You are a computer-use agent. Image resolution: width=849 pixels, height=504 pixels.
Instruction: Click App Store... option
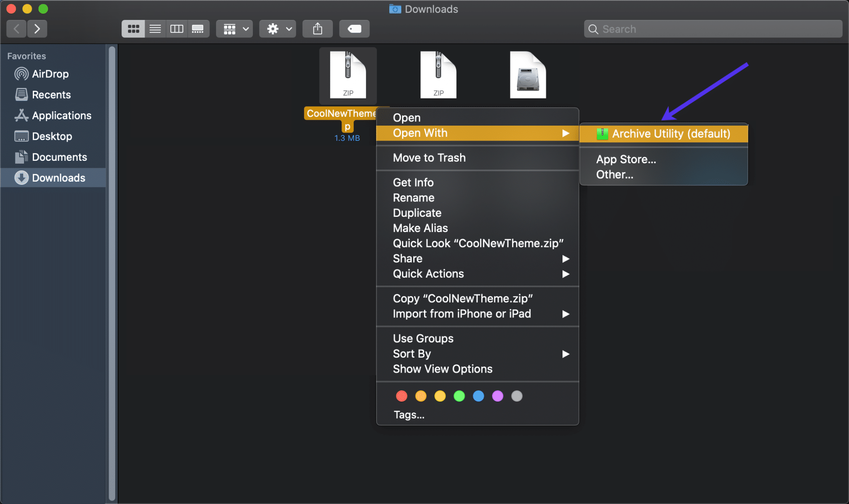(x=626, y=160)
